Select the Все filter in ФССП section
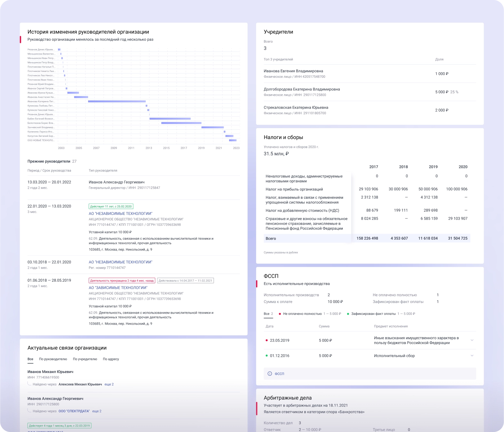Image resolution: width=504 pixels, height=432 pixels. (x=267, y=314)
